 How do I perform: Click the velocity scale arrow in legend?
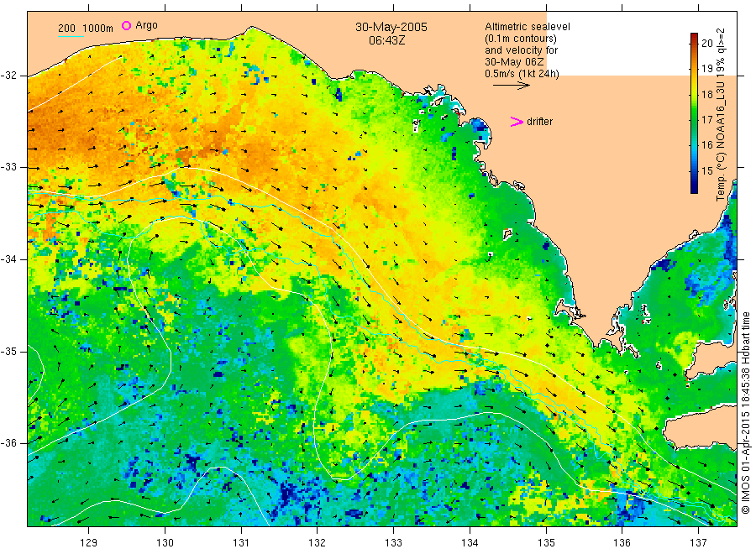[511, 86]
